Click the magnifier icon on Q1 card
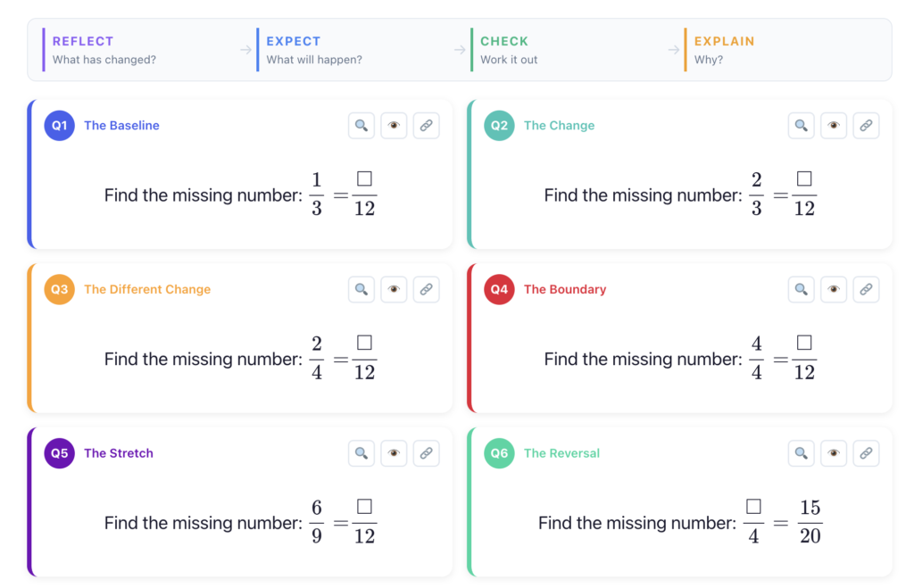The image size is (914, 588). tap(361, 126)
